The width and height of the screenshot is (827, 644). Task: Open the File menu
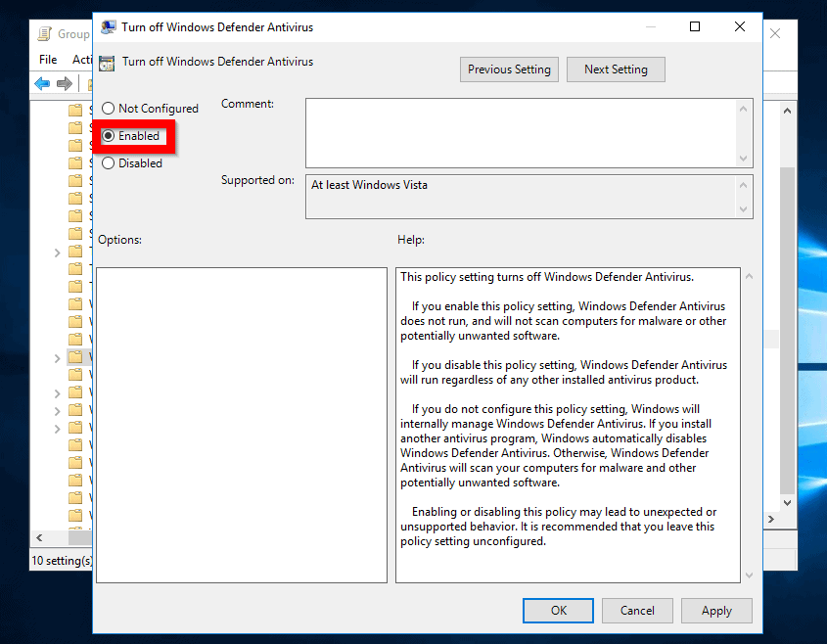coord(48,60)
